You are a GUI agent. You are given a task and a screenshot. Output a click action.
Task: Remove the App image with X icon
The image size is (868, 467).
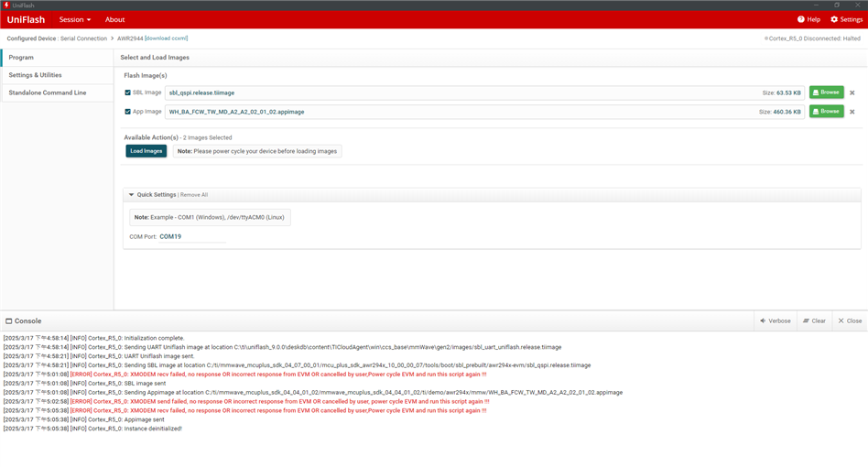point(852,112)
